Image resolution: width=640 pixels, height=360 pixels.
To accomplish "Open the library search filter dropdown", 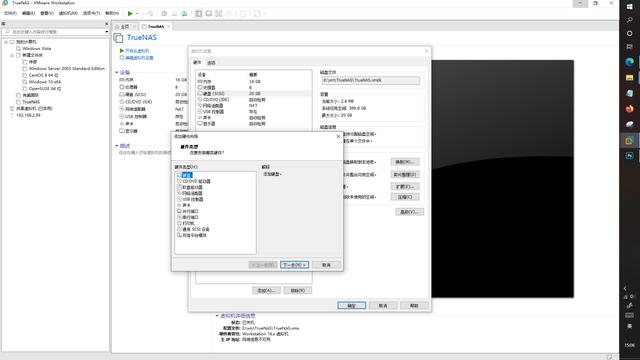I will click(x=107, y=32).
